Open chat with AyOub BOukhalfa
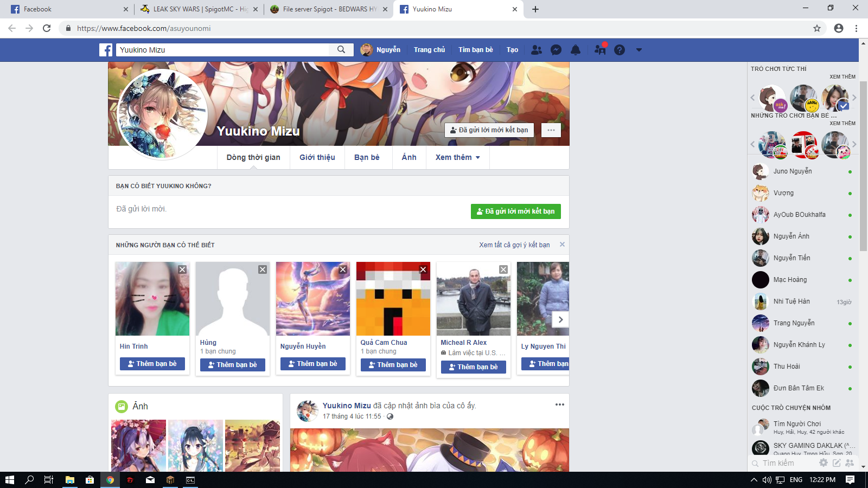The height and width of the screenshot is (488, 868). pyautogui.click(x=802, y=215)
